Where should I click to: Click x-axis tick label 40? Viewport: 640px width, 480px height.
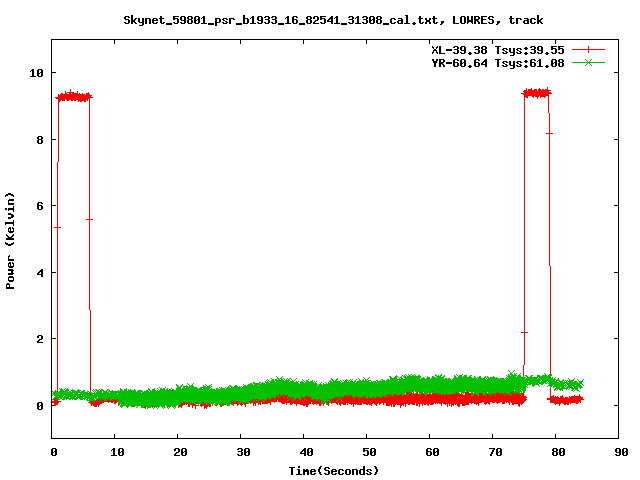306,452
